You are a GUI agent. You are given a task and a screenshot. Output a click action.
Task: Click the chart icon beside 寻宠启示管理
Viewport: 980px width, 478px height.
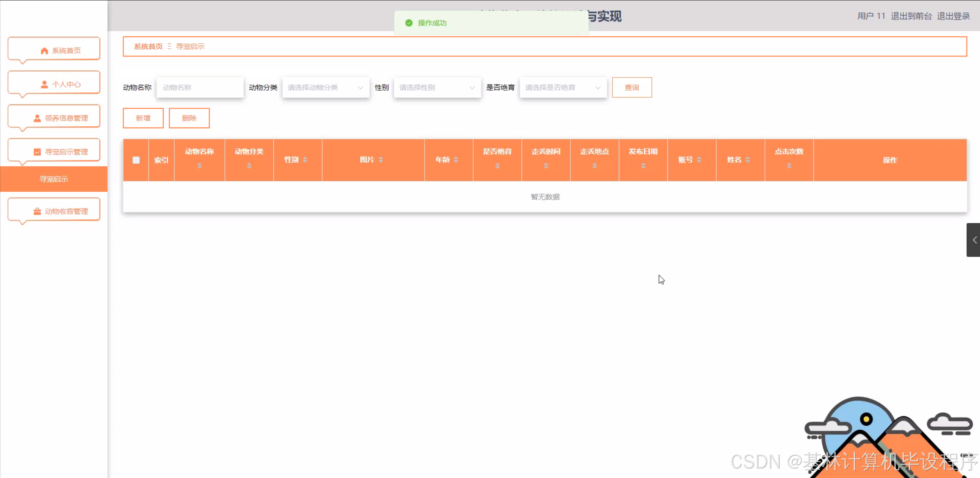[x=37, y=152]
